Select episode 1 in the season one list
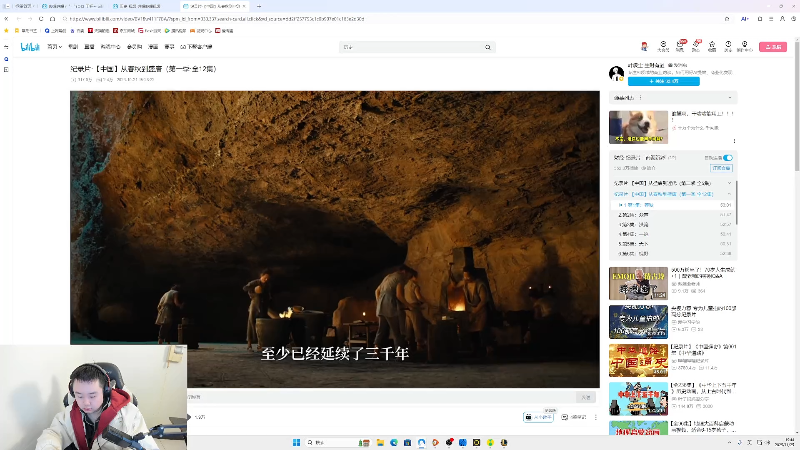Screen dimensions: 800x450 pos(673,205)
